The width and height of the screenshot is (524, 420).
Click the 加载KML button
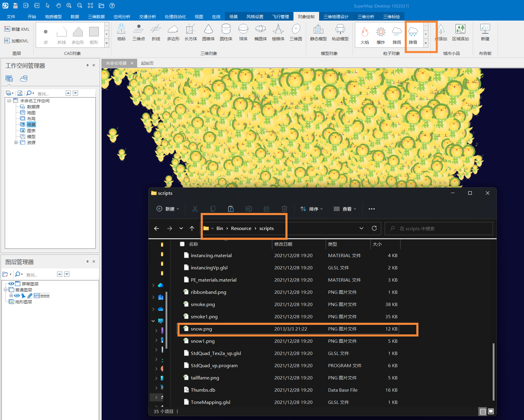(16, 41)
